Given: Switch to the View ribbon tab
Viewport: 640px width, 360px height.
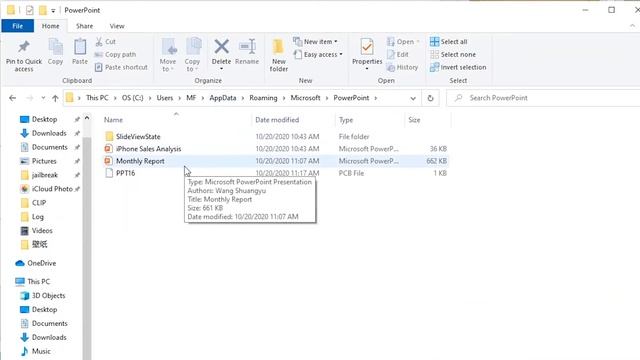Looking at the screenshot, I should click(117, 26).
